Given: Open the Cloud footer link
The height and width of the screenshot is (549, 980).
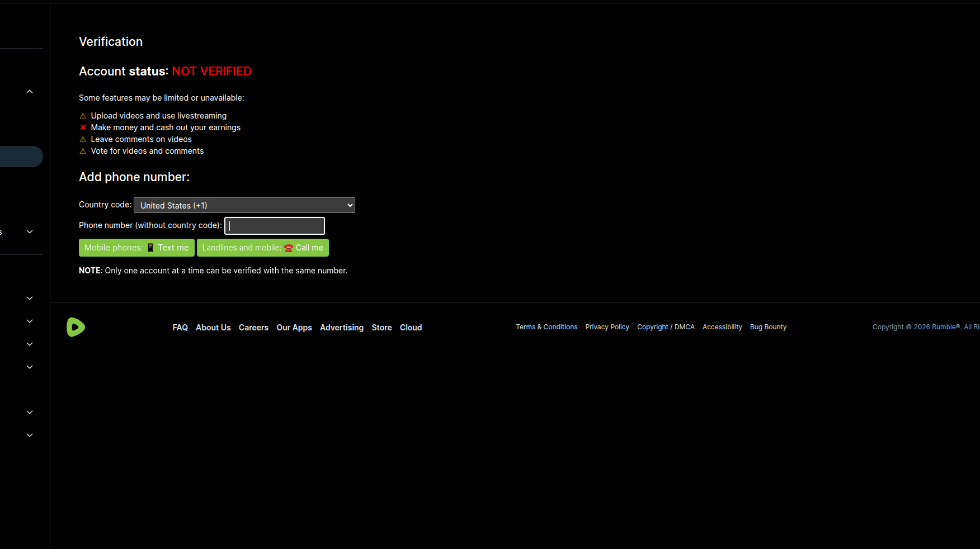Looking at the screenshot, I should (411, 328).
